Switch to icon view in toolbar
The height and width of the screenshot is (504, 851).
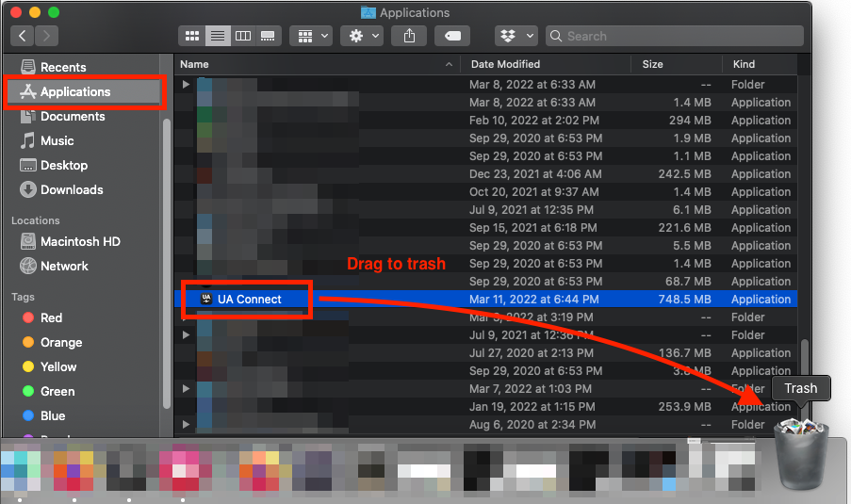(x=193, y=36)
